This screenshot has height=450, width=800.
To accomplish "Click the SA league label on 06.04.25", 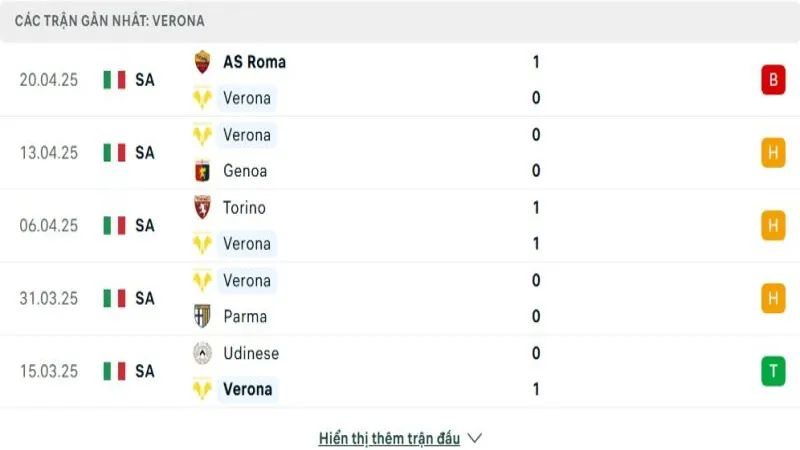I will (145, 226).
